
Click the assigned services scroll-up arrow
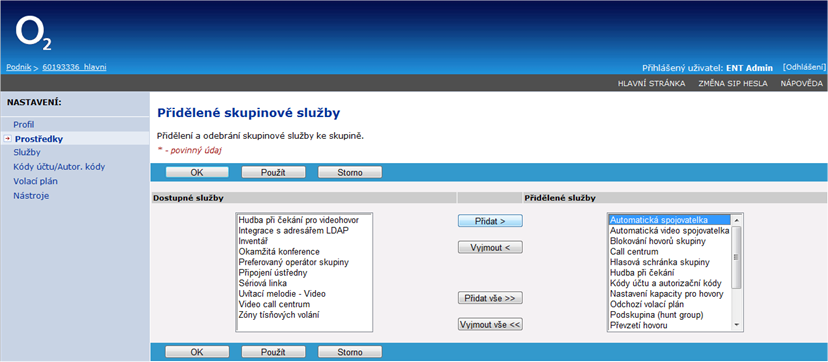(x=737, y=220)
